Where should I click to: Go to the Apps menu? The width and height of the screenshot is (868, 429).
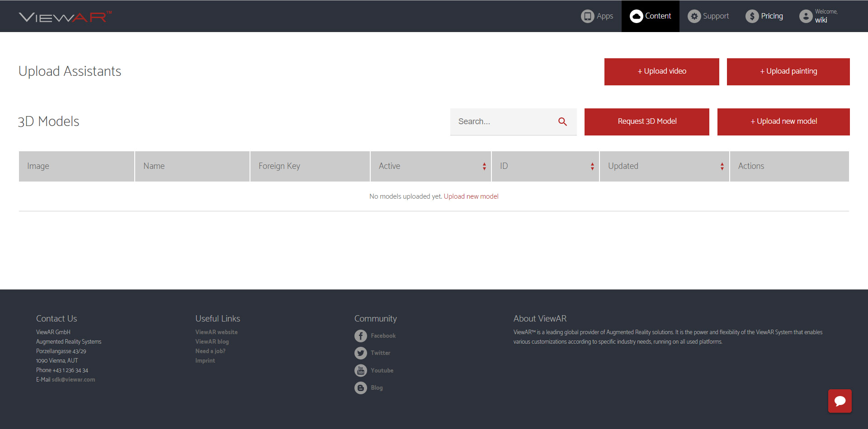pyautogui.click(x=597, y=16)
